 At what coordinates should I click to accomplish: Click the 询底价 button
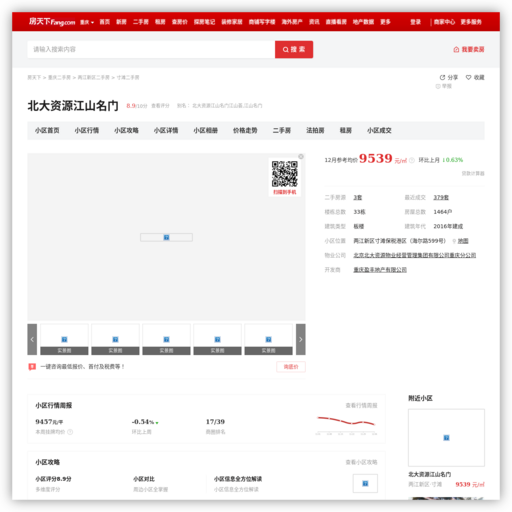click(291, 367)
